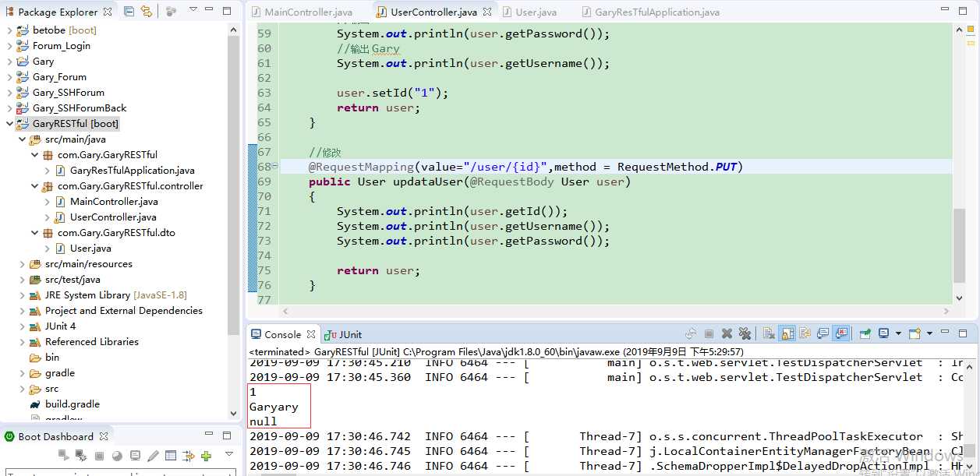
Task: Click 'return user;' on line 75
Action: 378,270
